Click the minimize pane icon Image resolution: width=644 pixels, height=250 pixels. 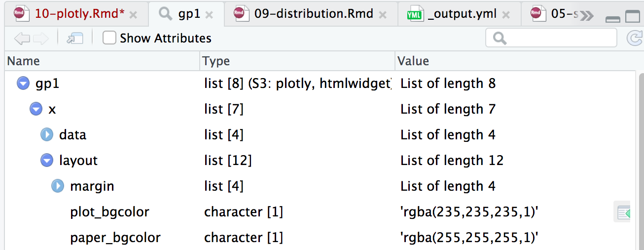613,18
